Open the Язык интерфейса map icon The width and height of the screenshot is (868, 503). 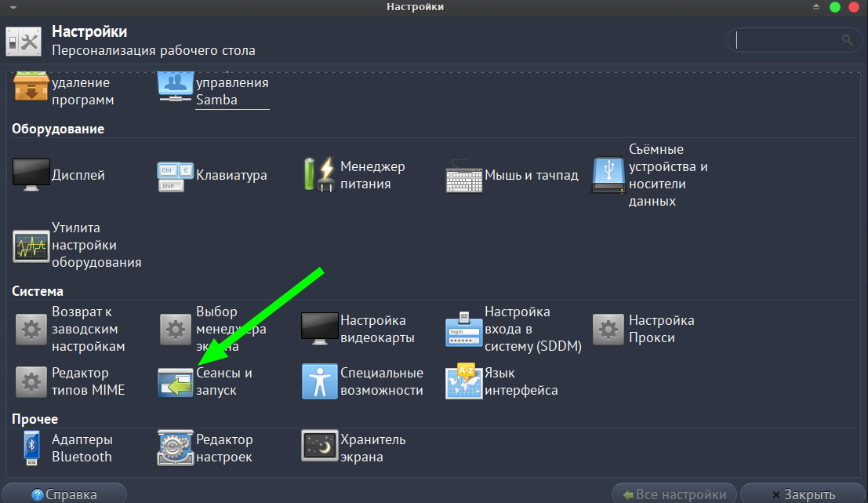click(464, 381)
